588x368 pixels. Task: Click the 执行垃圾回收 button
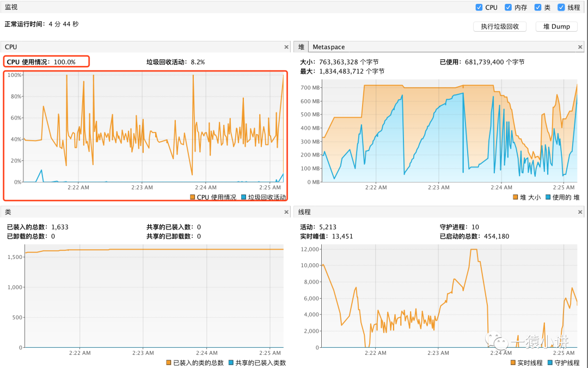(500, 27)
